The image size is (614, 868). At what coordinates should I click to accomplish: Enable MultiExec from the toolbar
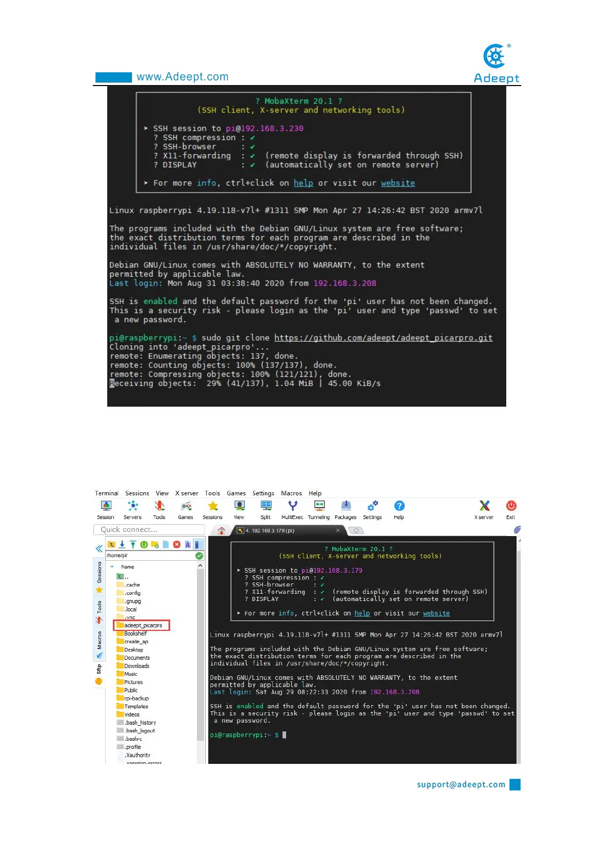(292, 510)
